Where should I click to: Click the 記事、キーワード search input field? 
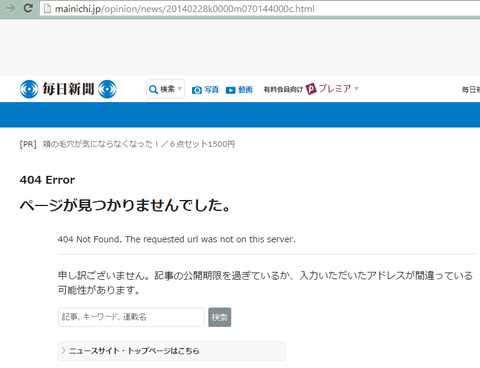click(x=131, y=317)
